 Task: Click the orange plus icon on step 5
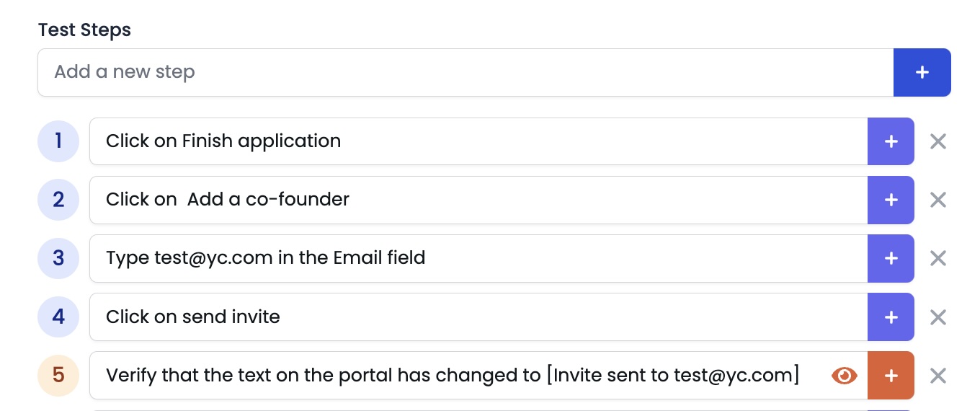[891, 375]
